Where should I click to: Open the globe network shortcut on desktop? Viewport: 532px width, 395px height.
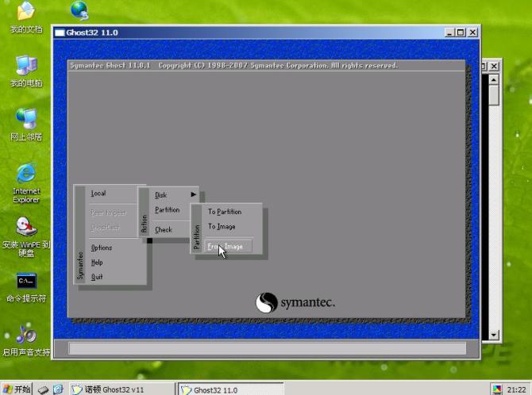(x=80, y=10)
